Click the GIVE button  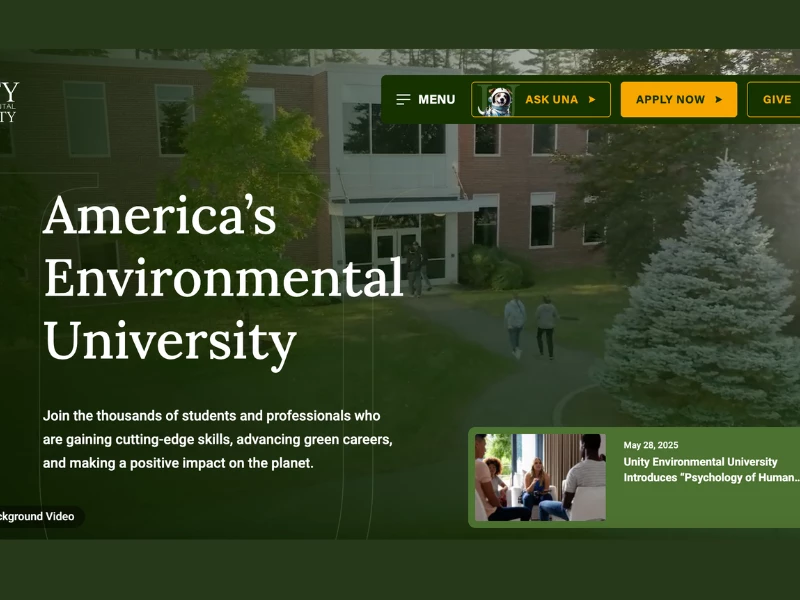(773, 99)
